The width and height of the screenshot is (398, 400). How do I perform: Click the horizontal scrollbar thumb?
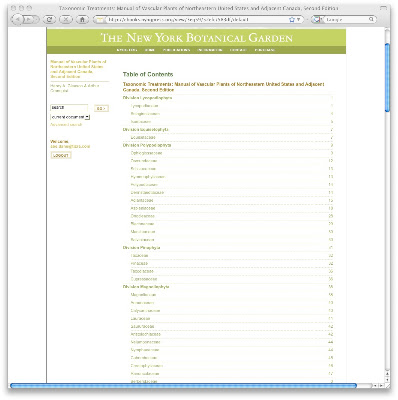pyautogui.click(x=183, y=386)
